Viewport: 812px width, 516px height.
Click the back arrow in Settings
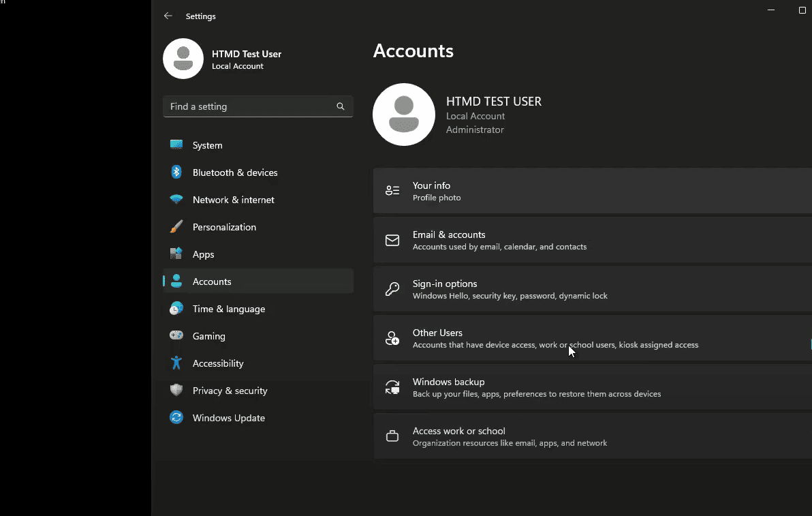click(168, 16)
